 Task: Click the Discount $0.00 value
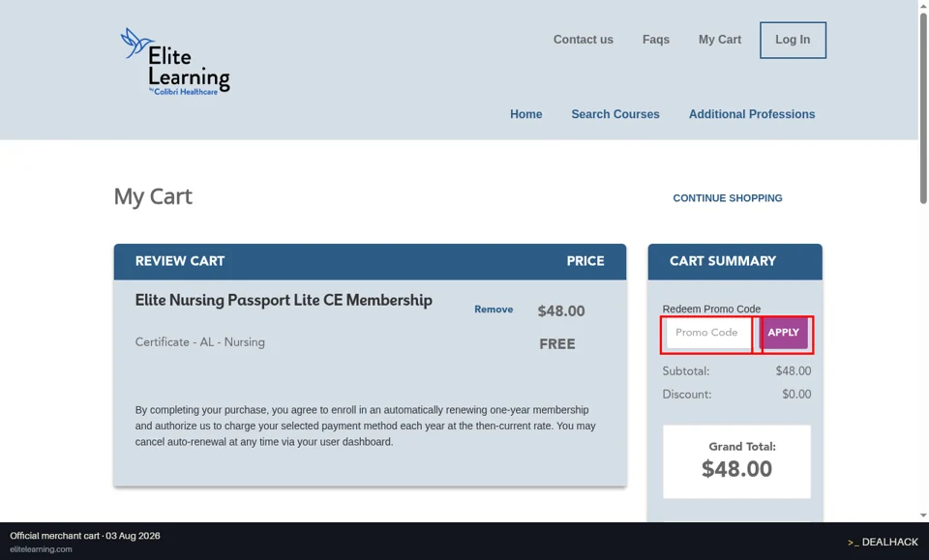tap(796, 395)
